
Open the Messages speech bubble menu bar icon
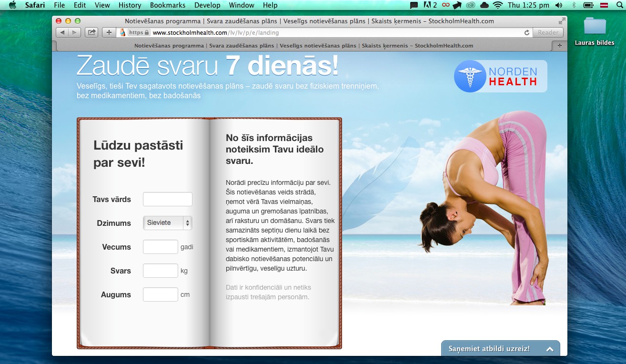point(414,5)
